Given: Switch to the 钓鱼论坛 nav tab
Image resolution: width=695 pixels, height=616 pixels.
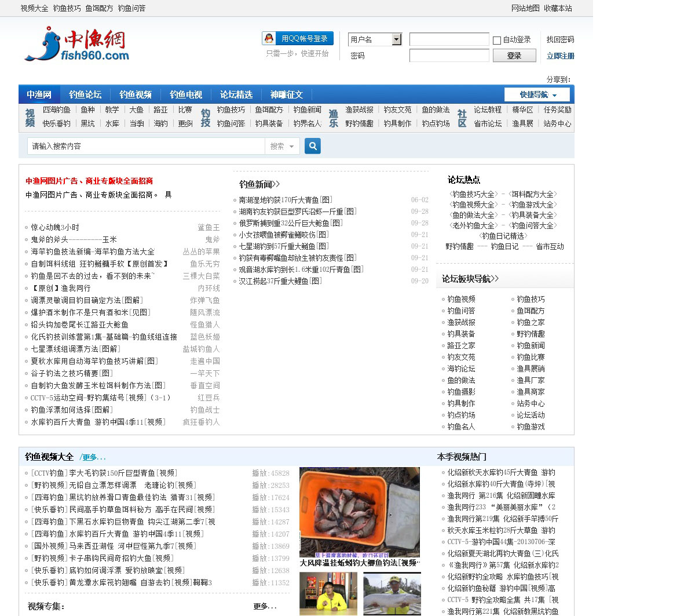Looking at the screenshot, I should [85, 94].
